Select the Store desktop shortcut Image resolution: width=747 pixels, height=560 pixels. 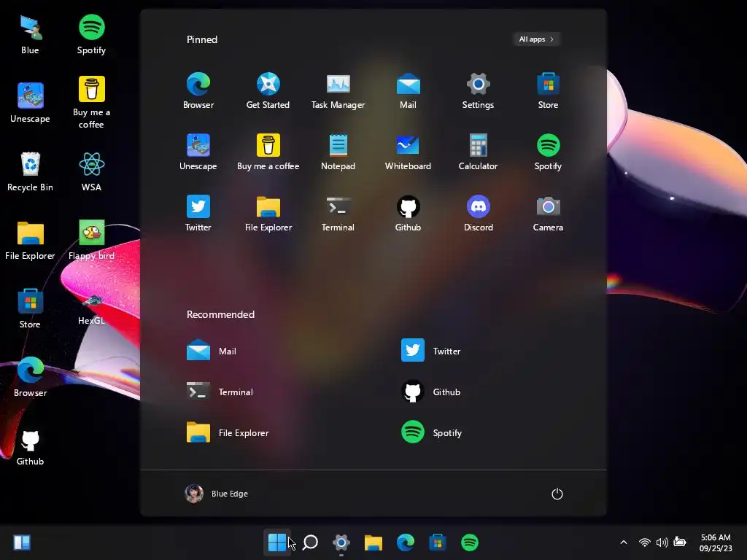(x=30, y=308)
